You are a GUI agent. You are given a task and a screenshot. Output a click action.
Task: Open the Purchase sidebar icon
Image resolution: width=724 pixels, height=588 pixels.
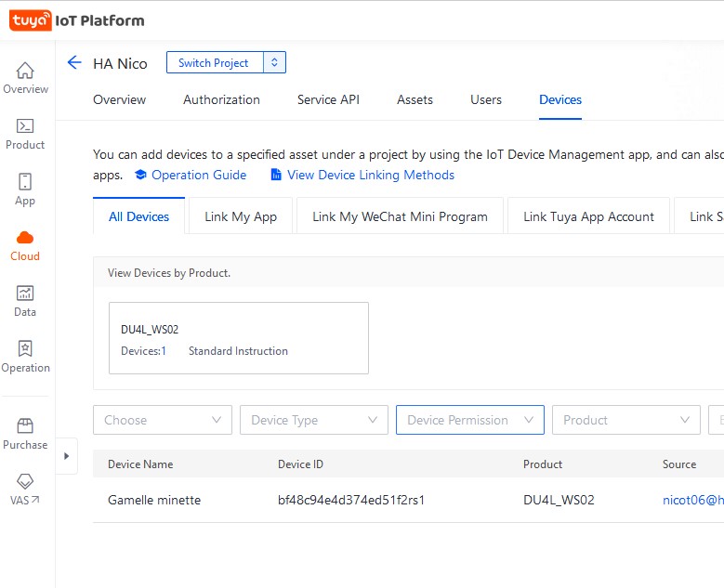point(25,425)
